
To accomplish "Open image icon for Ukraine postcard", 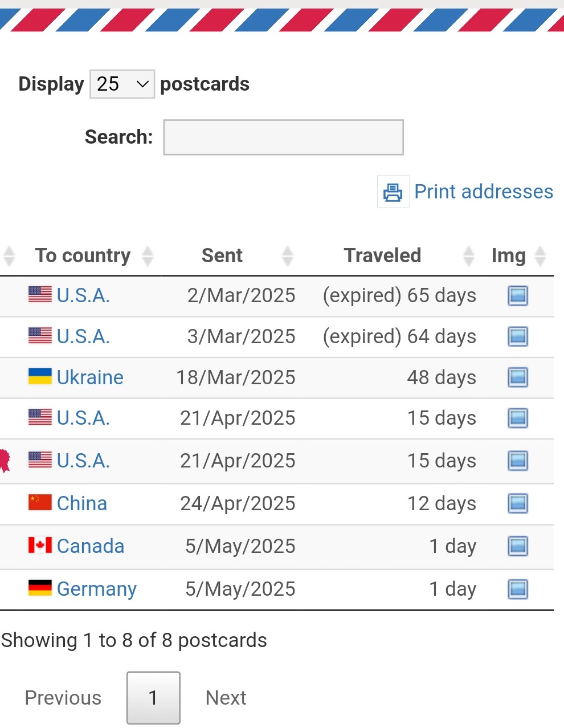I will tap(518, 377).
